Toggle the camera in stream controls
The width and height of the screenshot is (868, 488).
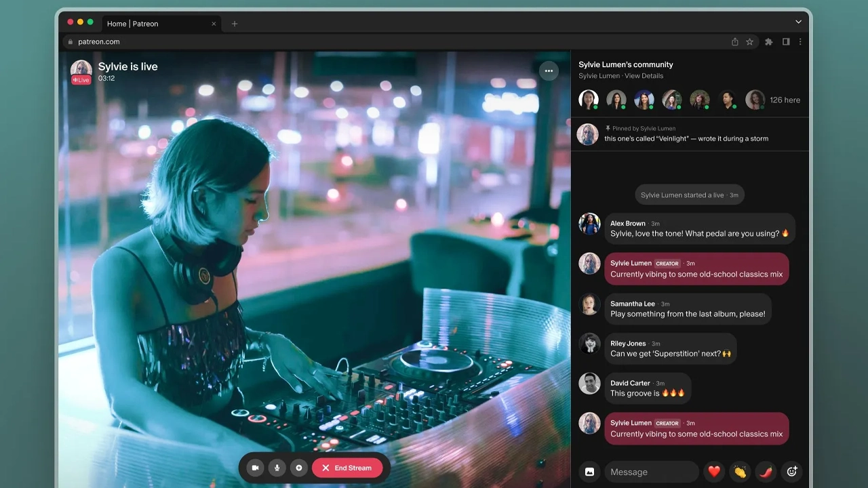click(x=256, y=468)
